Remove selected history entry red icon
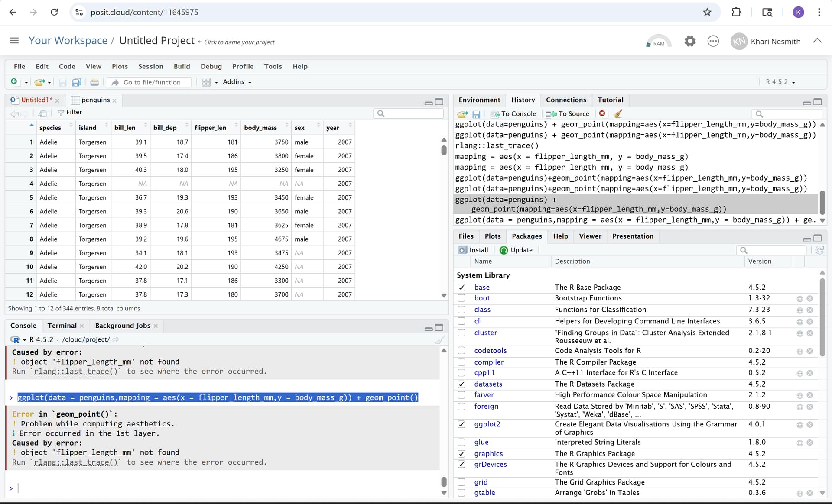This screenshot has height=504, width=832. 602,113
